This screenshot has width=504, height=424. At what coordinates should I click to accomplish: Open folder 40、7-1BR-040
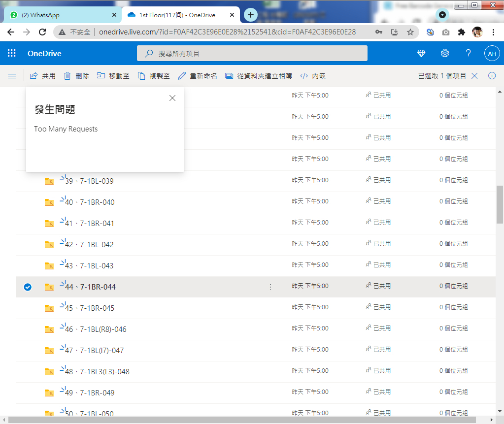pyautogui.click(x=90, y=202)
